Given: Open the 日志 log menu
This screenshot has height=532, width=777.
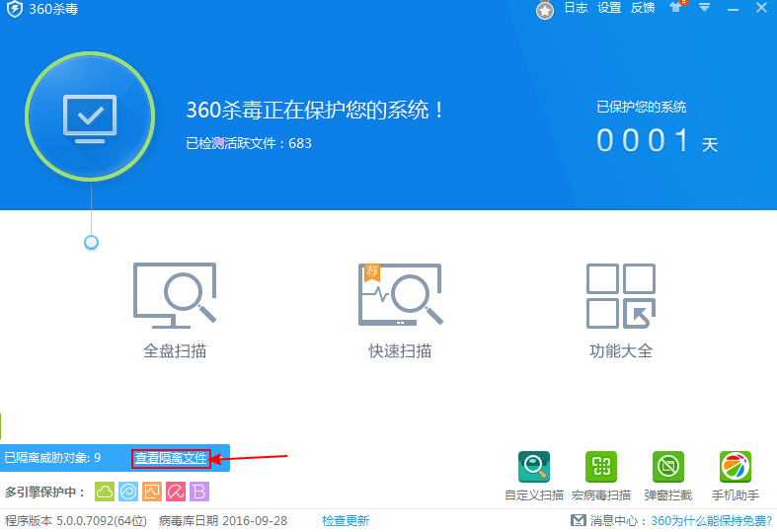Looking at the screenshot, I should click(576, 8).
